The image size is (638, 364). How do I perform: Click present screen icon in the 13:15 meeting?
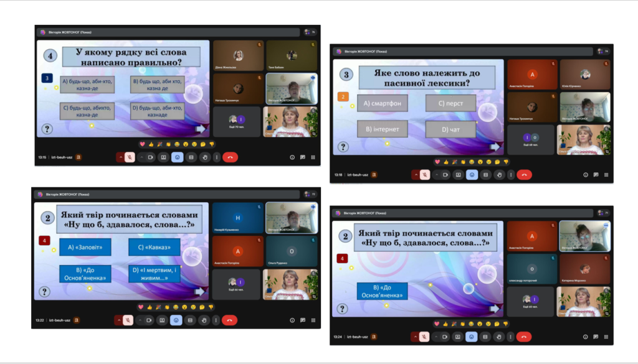pos(163,157)
